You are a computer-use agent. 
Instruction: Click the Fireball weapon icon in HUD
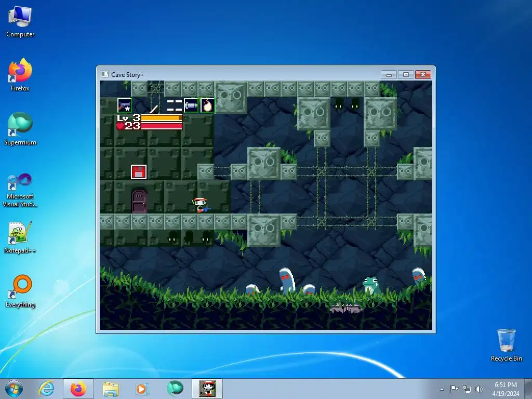pos(207,105)
